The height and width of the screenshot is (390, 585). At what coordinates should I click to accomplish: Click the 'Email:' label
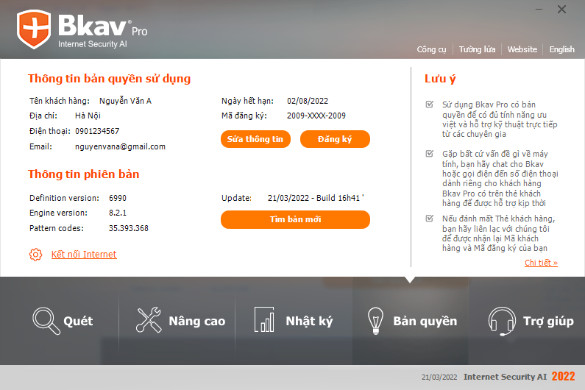point(41,147)
